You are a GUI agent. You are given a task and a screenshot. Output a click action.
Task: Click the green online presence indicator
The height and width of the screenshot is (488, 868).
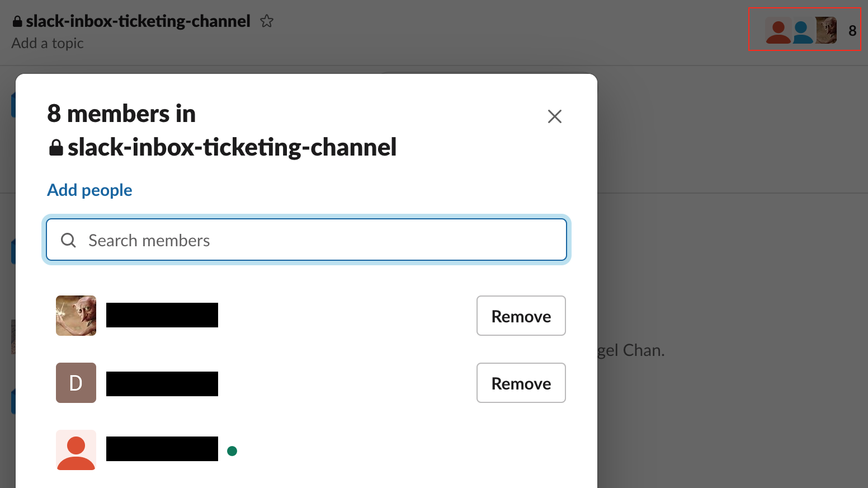point(232,450)
